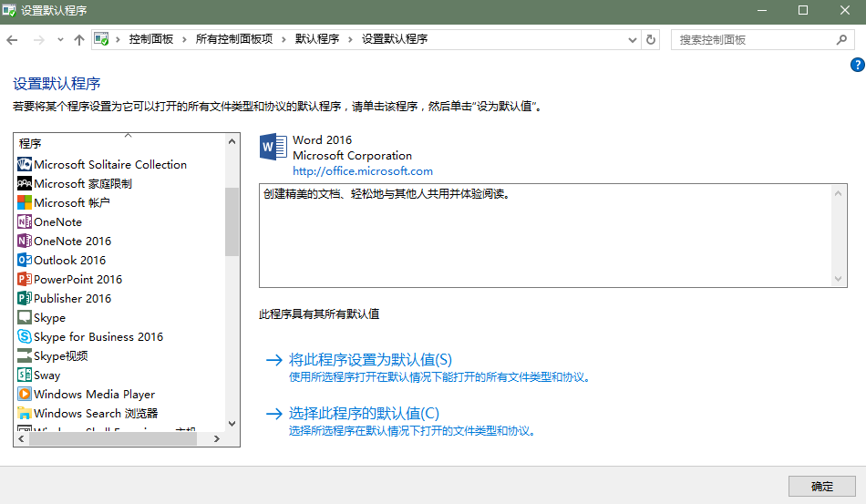This screenshot has height=504, width=866.
Task: Click the Word 2016 logo icon
Action: [x=273, y=147]
